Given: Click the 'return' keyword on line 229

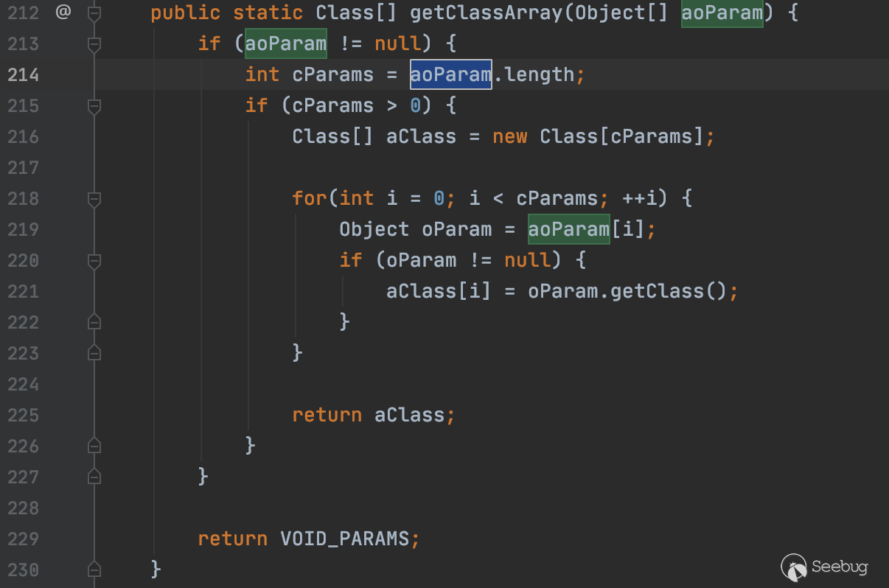Looking at the screenshot, I should (x=233, y=539).
